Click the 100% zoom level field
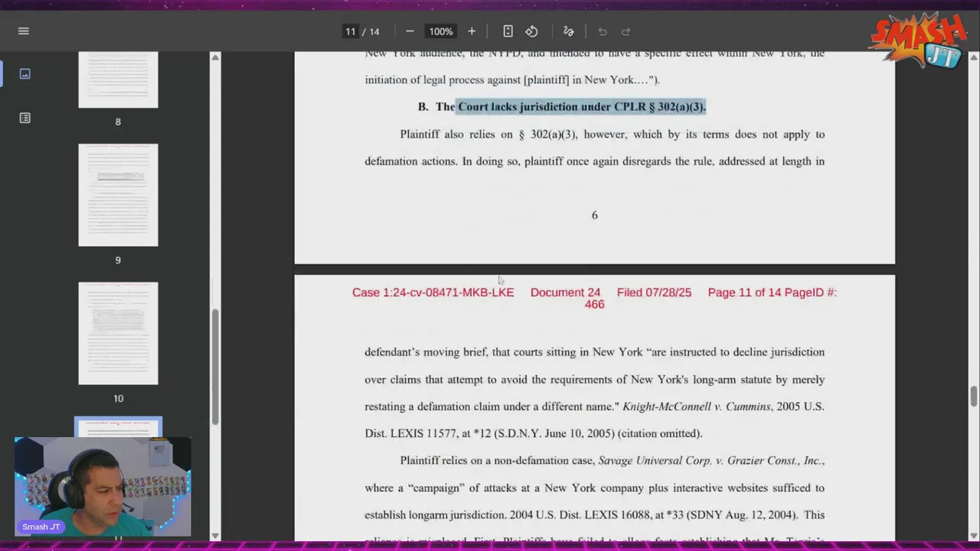Screen dimensions: 980x551 coord(441,31)
